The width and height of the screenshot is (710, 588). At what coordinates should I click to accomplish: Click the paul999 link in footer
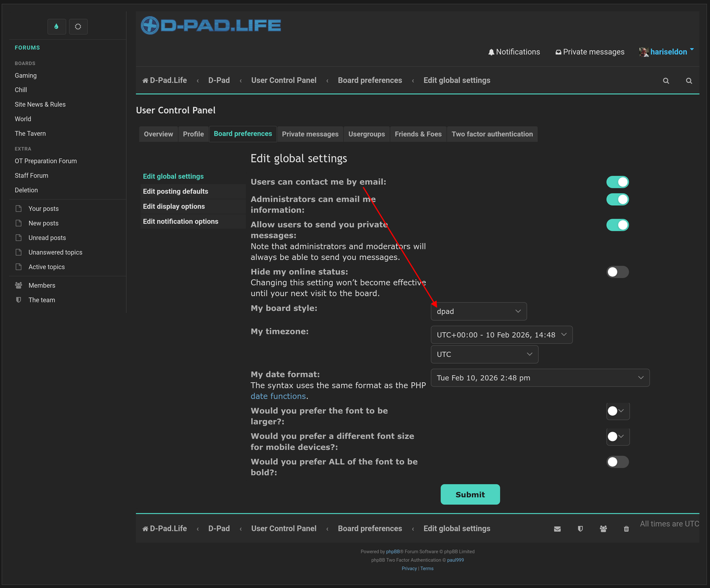point(455,560)
